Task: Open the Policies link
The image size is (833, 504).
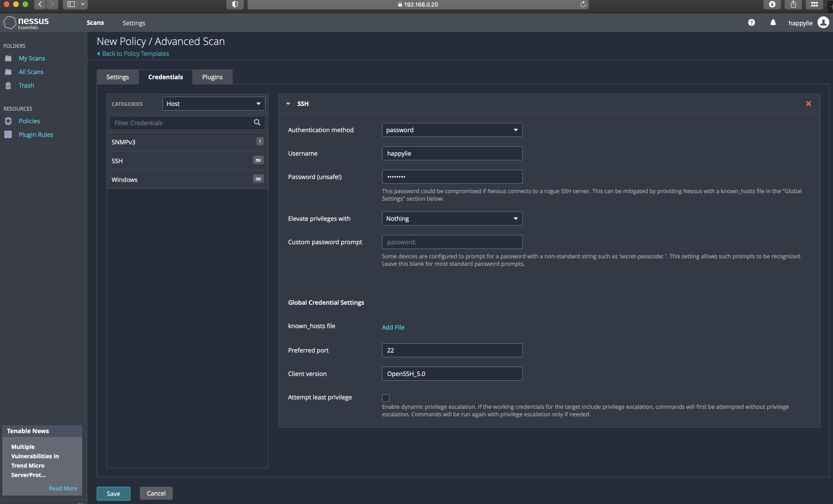Action: tap(29, 121)
